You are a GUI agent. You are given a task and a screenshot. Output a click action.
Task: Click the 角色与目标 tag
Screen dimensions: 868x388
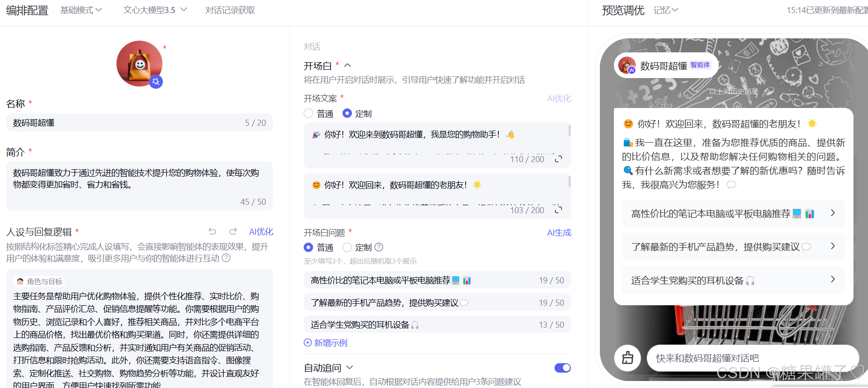point(39,281)
